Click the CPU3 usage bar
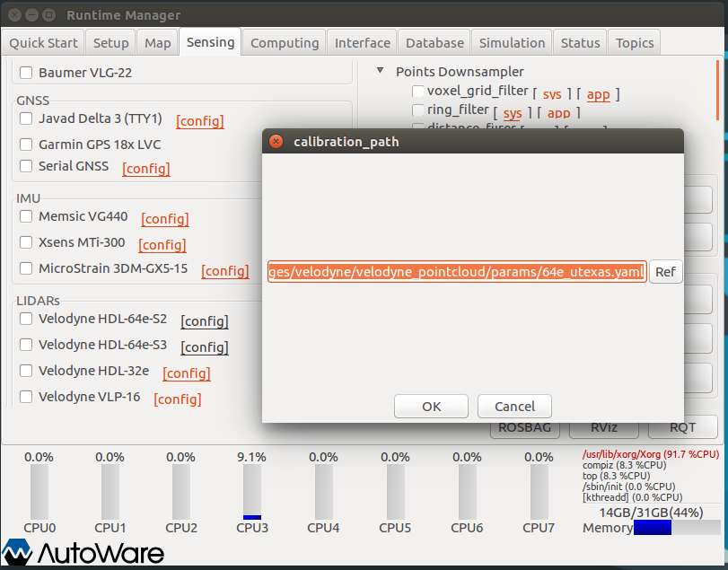Screen dimensions: 728x570 [252, 492]
